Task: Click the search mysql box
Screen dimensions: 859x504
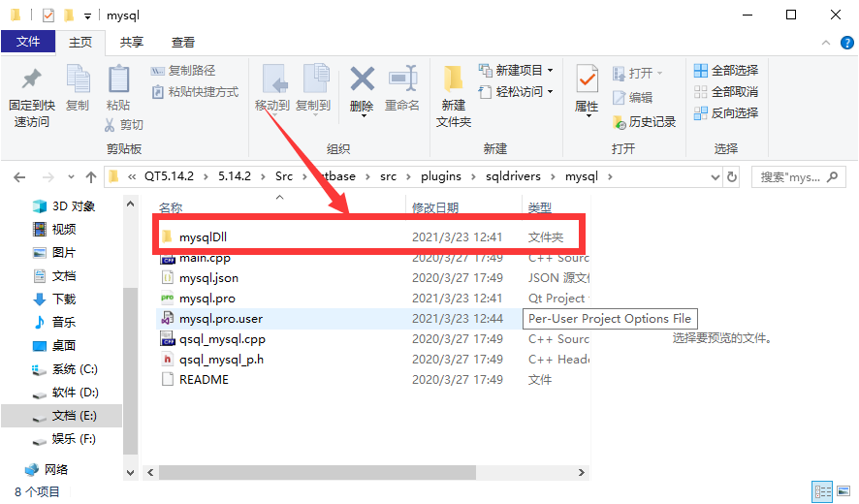Action: [x=798, y=177]
